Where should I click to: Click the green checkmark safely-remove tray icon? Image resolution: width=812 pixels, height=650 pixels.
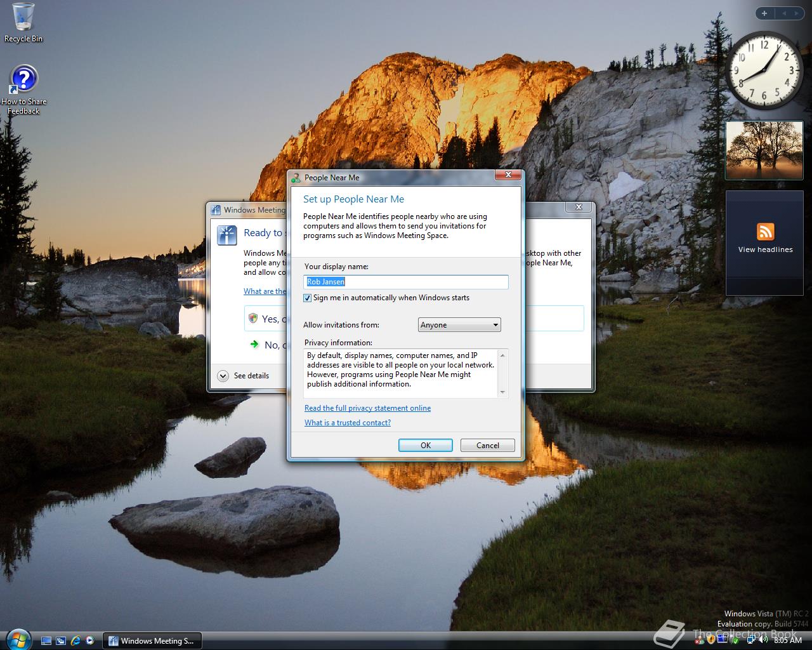(735, 640)
